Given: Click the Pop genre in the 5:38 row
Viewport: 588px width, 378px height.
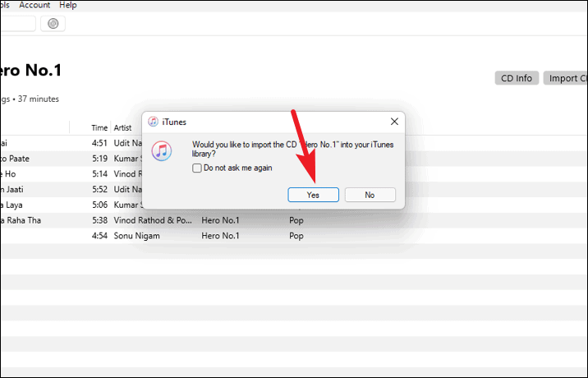Looking at the screenshot, I should tap(296, 220).
